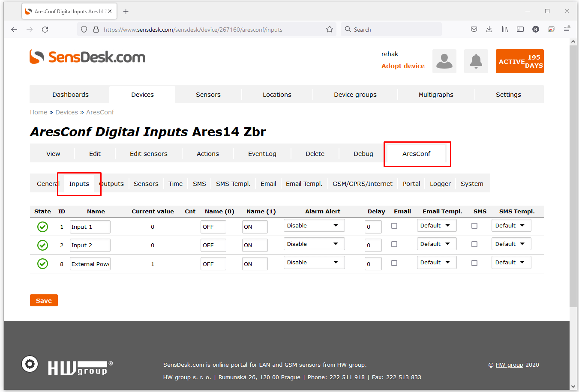
Task: Enable SMS checkbox for Input 2
Action: [474, 244]
